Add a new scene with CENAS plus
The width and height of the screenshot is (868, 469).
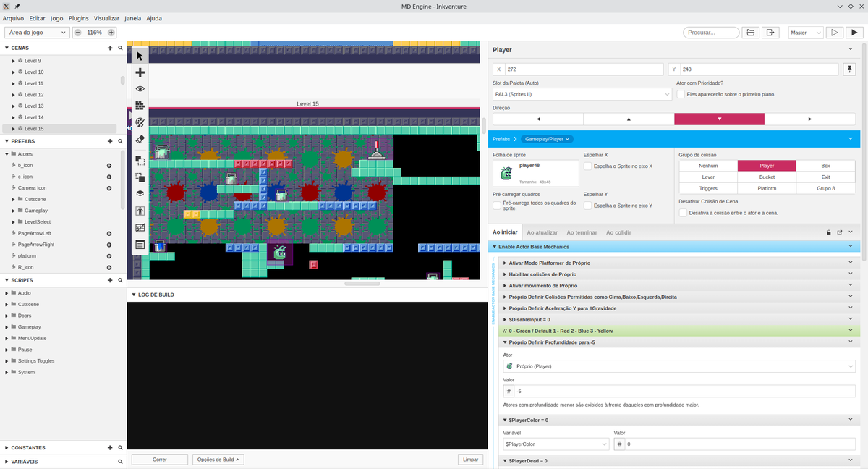(110, 48)
